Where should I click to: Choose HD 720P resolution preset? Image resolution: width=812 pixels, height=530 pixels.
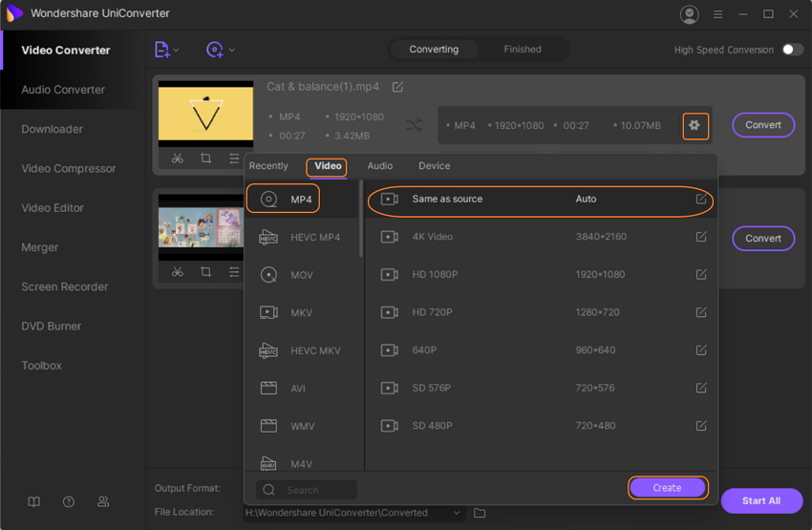(x=540, y=312)
